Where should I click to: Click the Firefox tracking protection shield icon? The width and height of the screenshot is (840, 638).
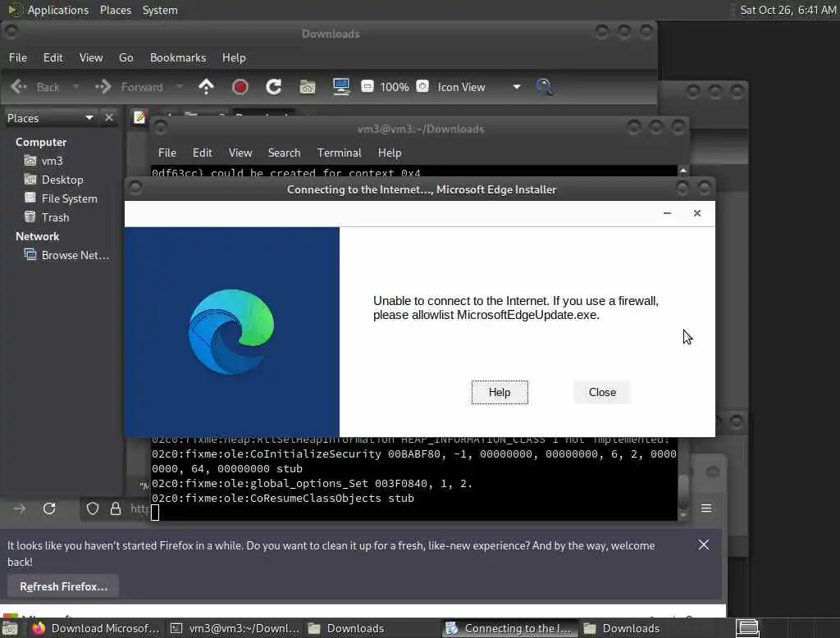(x=93, y=508)
